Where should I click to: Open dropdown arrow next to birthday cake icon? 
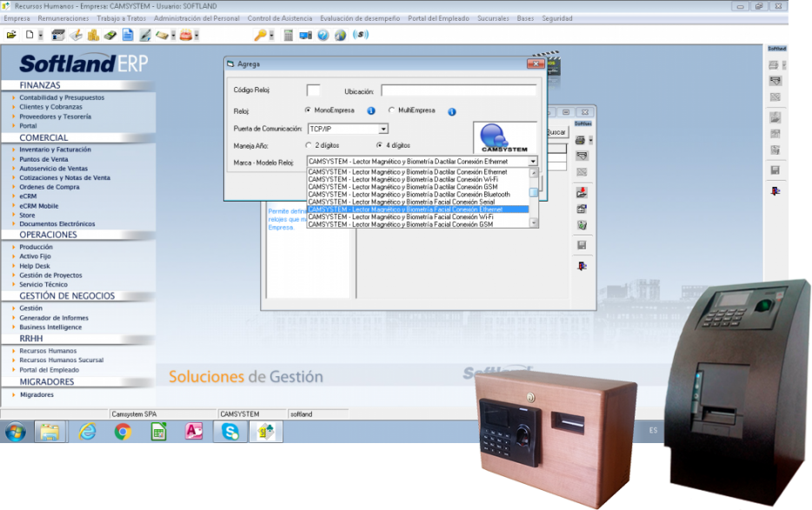click(x=196, y=36)
